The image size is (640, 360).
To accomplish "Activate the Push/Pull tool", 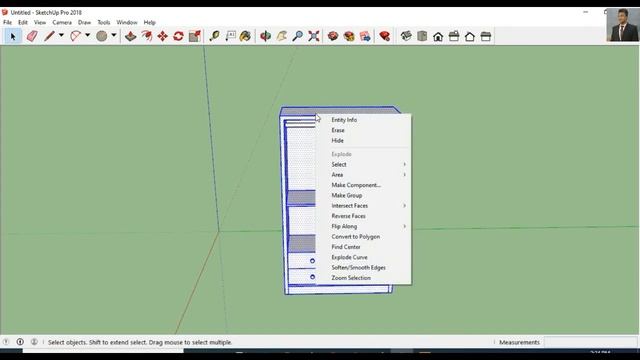I will click(x=131, y=36).
